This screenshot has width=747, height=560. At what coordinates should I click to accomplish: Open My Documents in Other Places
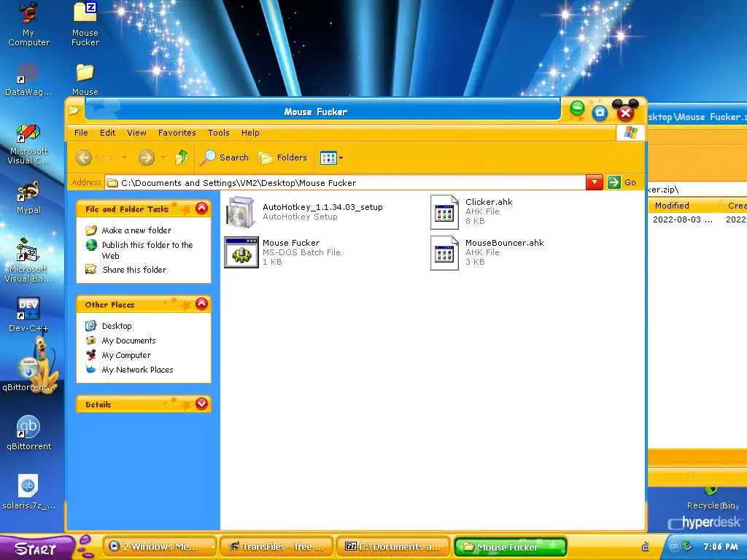[128, 341]
